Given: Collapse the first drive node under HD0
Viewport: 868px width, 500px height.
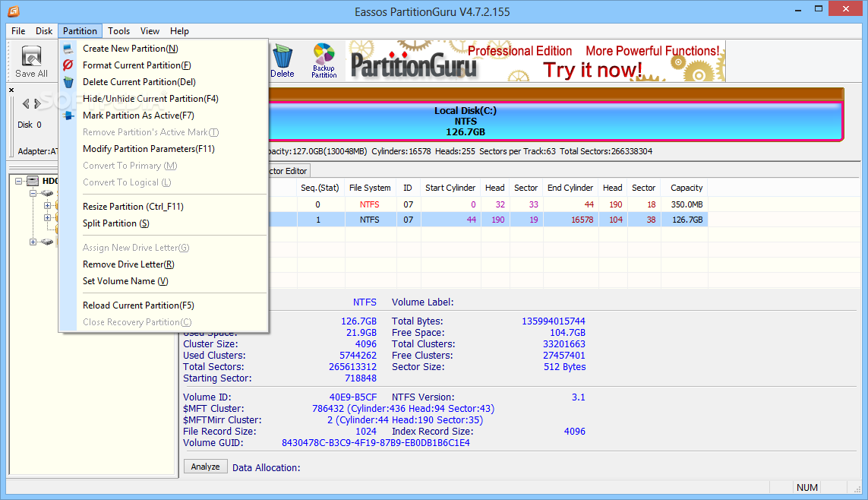Looking at the screenshot, I should pos(33,193).
